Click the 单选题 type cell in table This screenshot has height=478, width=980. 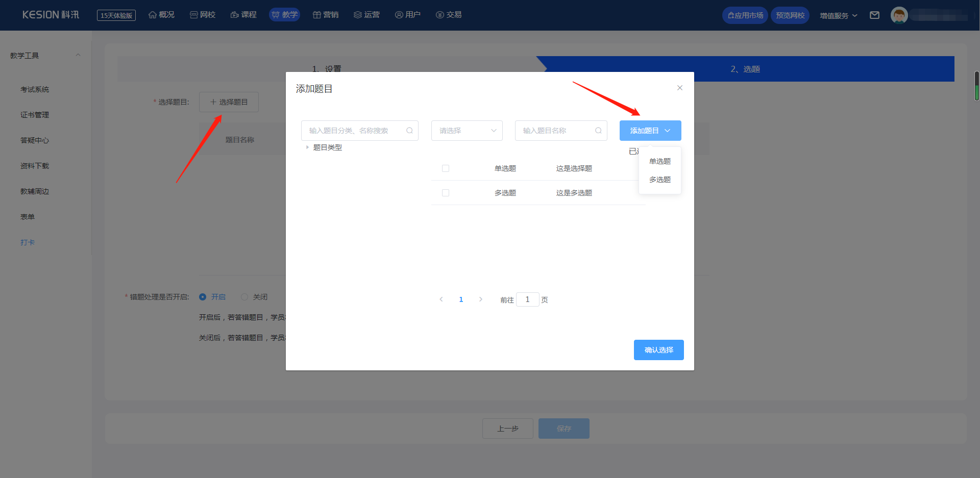coord(505,168)
